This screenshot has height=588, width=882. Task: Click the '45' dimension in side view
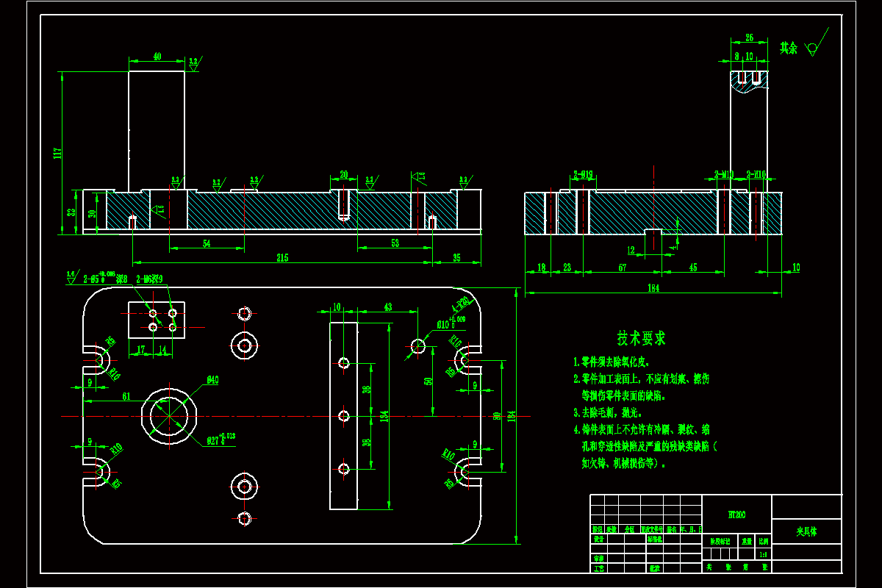pyautogui.click(x=693, y=268)
